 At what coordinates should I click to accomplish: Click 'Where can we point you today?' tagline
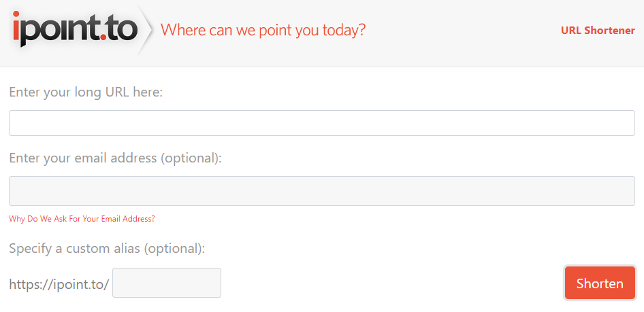263,31
